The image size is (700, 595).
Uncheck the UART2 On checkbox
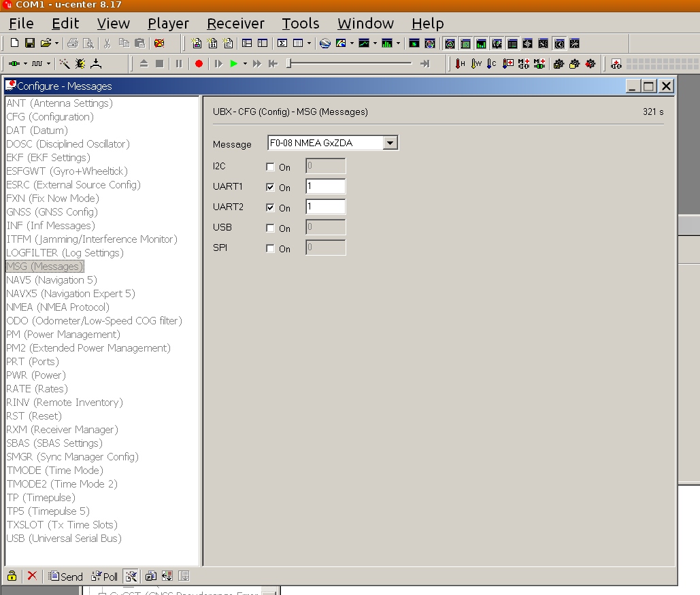[270, 207]
